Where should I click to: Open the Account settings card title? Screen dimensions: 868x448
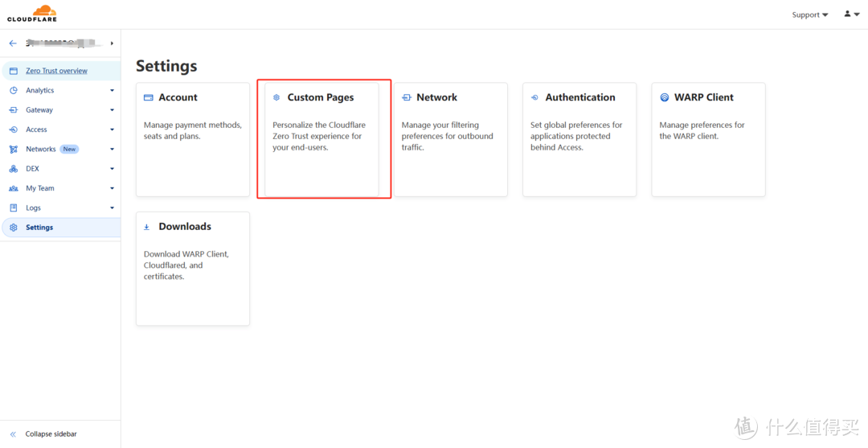178,97
